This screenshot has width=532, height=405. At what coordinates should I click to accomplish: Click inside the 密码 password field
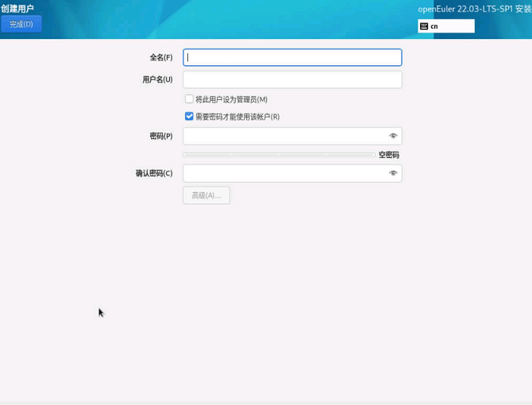[x=284, y=136]
